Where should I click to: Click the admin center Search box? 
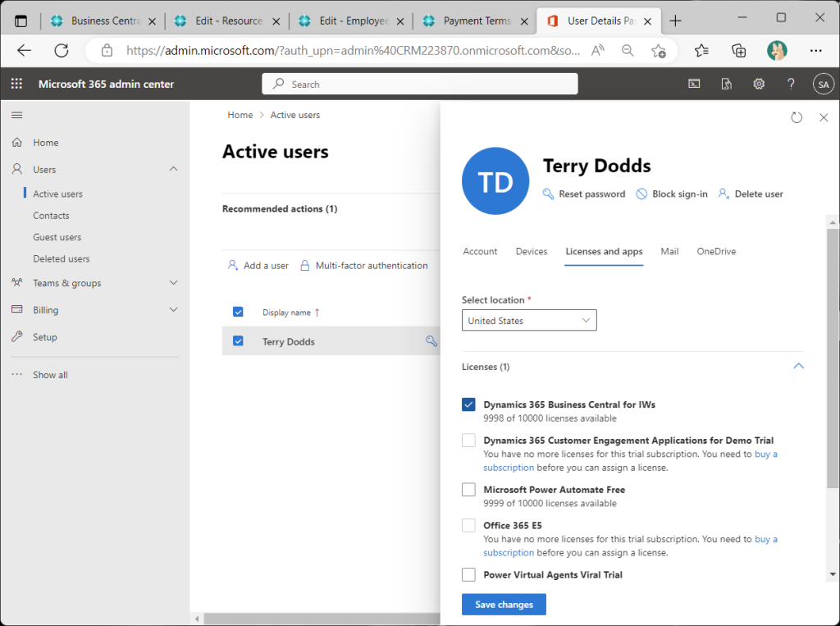[x=419, y=85]
